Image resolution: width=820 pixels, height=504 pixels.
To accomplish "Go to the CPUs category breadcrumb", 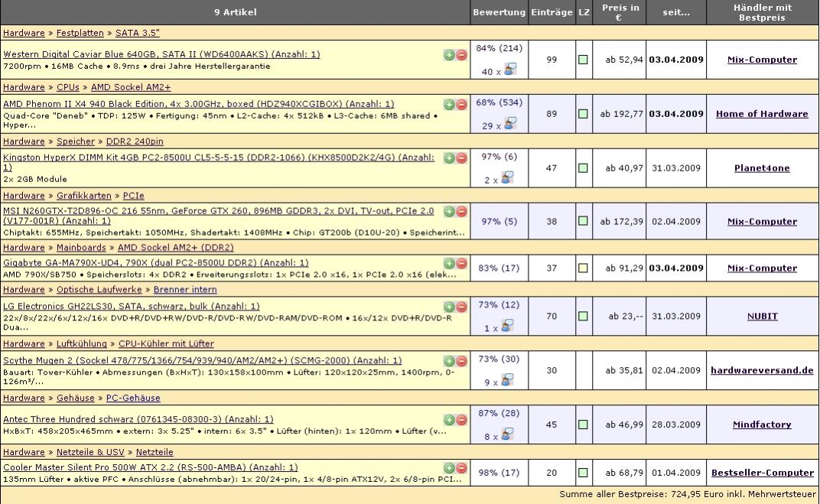I will click(x=68, y=87).
